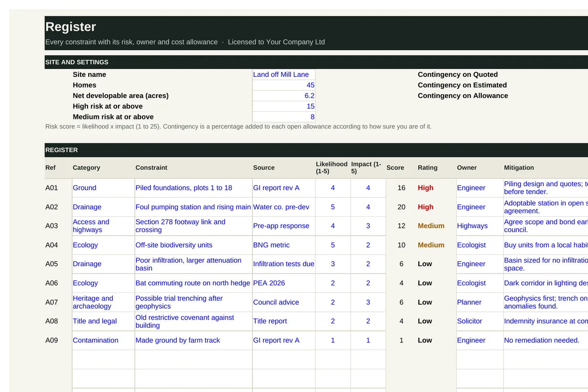
Task: Select the "No remediation needed." mitigation cell
Action: coord(546,340)
